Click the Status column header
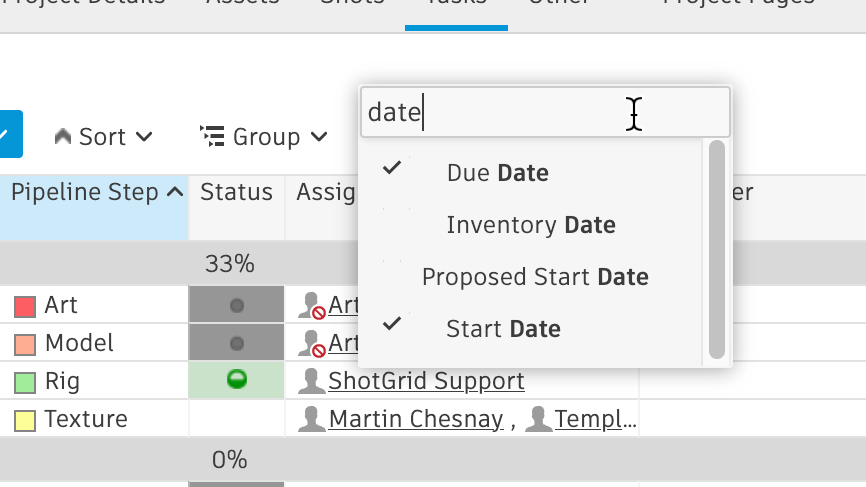This screenshot has height=487, width=866. point(236,192)
